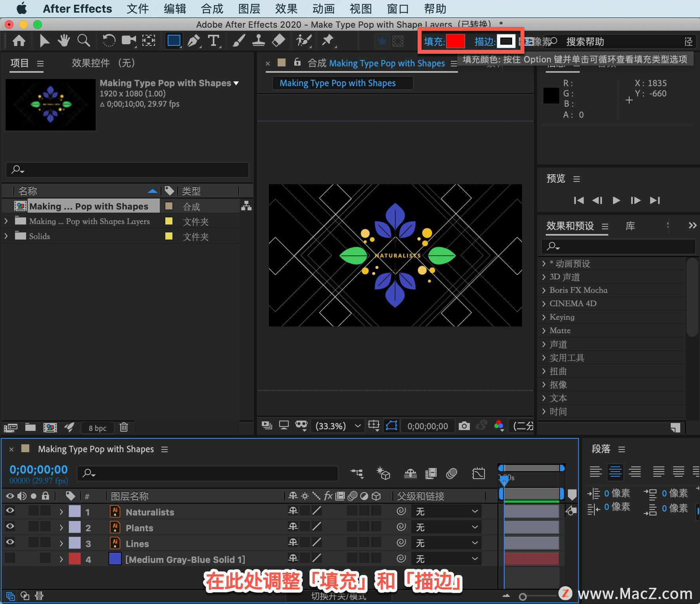The width and height of the screenshot is (700, 604).
Task: Open parent dropdown for Naturalists layer
Action: tap(446, 512)
